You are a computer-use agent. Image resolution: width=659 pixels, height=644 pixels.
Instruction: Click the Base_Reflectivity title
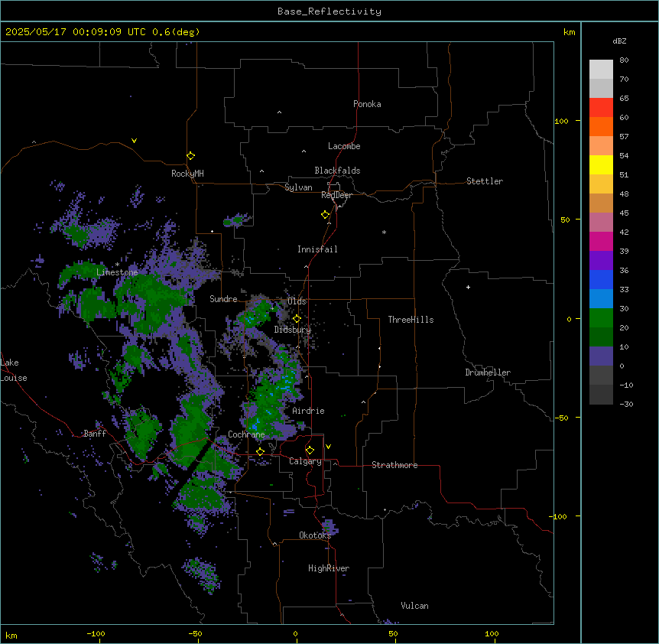[329, 11]
